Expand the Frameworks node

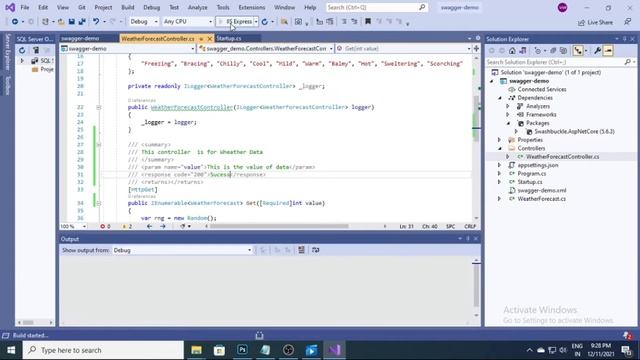[x=508, y=115]
